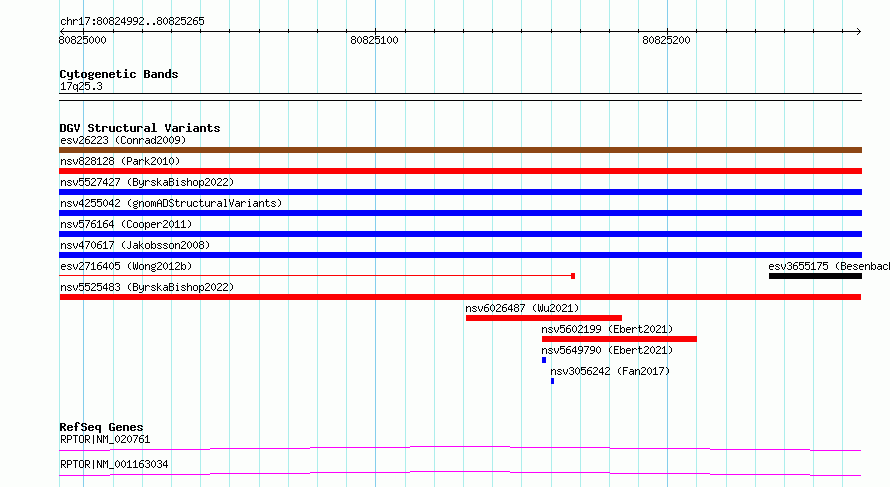Image resolution: width=890 pixels, height=487 pixels.
Task: Click the esv3655175 label text
Action: click(x=829, y=266)
